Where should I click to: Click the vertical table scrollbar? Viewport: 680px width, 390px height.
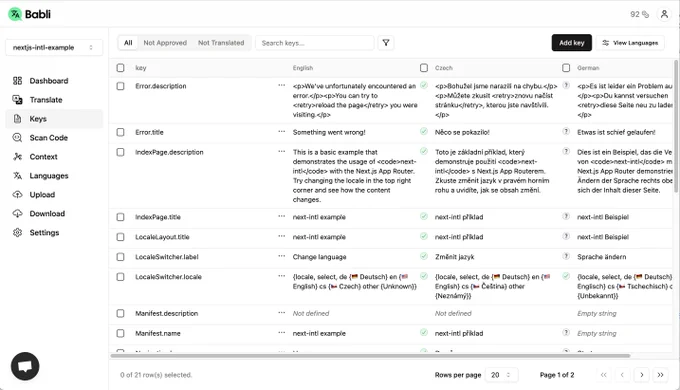pos(676,126)
